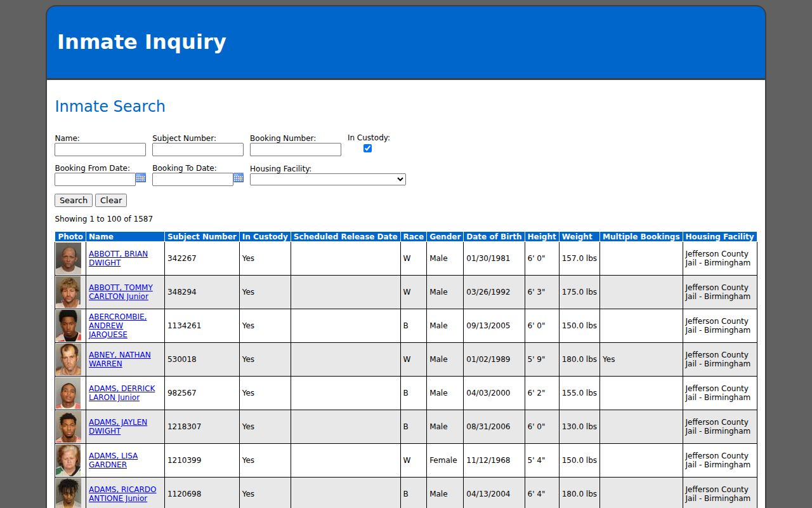Open the Booking From Date calendar picker
Viewport: 812px width, 508px height.
pos(141,178)
